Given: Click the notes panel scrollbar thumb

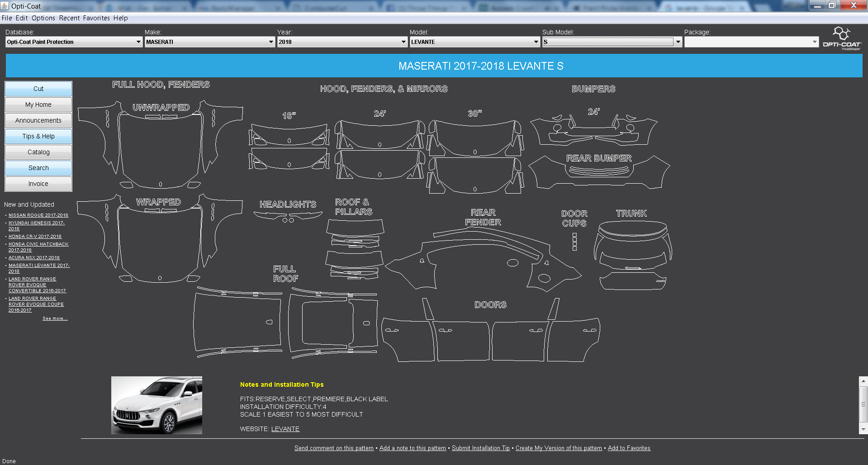Looking at the screenshot, I should tap(863, 404).
